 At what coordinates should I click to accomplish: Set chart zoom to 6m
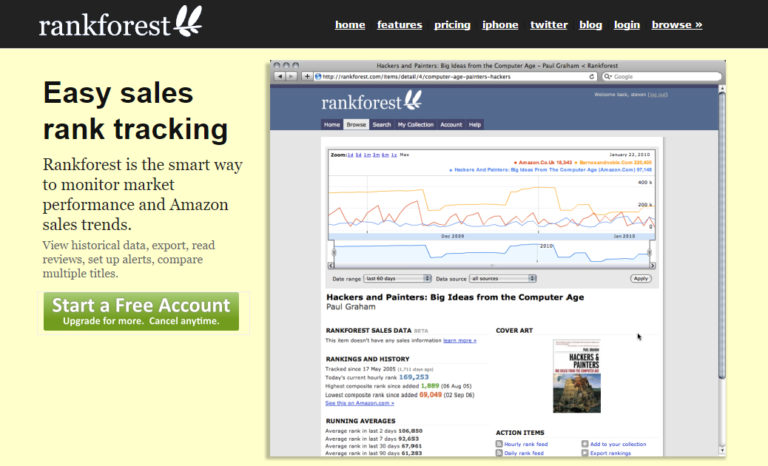pos(385,155)
